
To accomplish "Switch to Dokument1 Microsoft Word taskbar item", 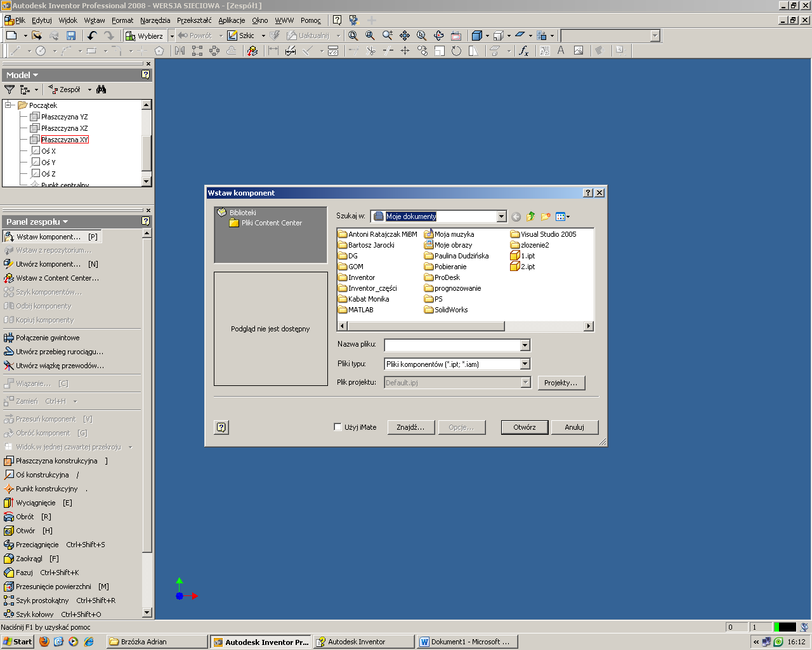I will (x=468, y=642).
